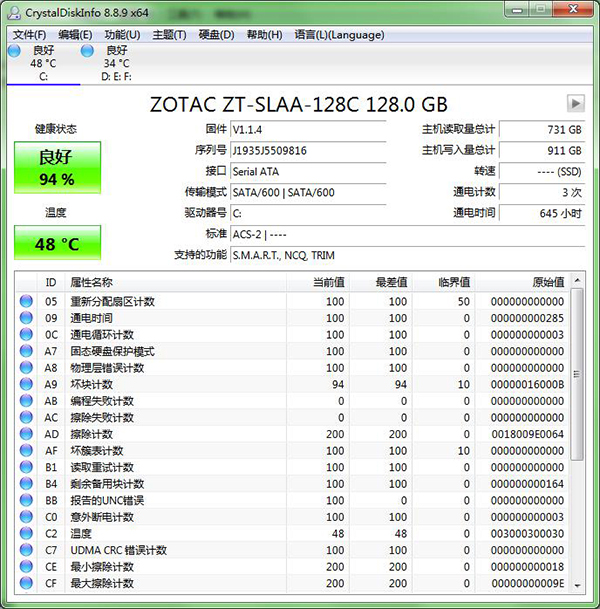
Task: Click the attribute list scrollbar thumb
Action: (x=577, y=374)
